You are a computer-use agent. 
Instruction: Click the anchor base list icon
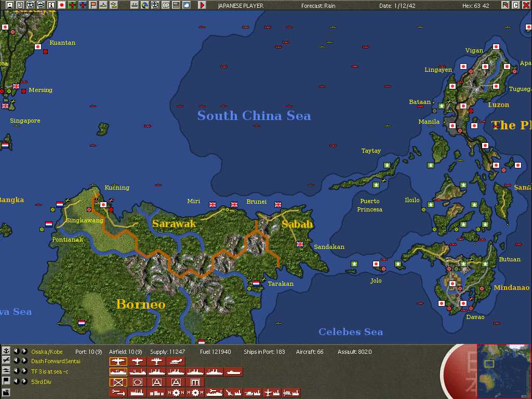(6, 351)
